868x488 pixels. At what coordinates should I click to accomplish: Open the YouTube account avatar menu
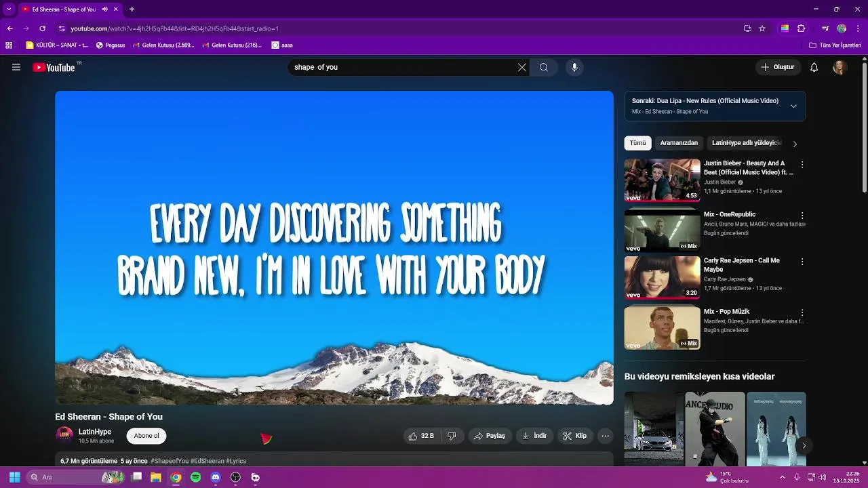[x=840, y=67]
